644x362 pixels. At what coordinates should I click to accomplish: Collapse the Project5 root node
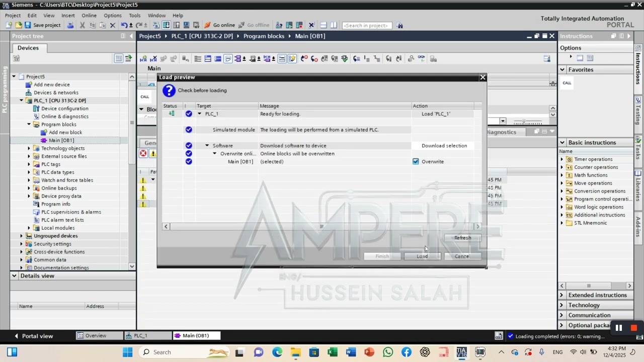pyautogui.click(x=14, y=76)
